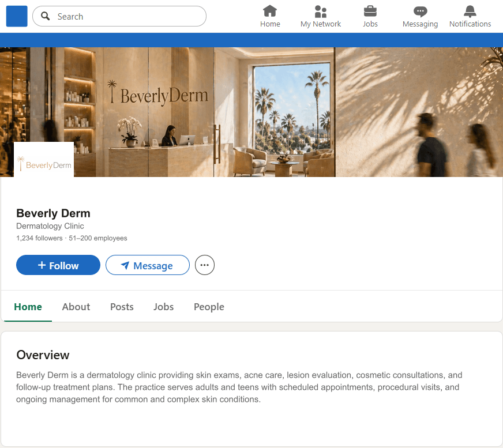
Task: Click the search magnifier icon
Action: (x=45, y=16)
